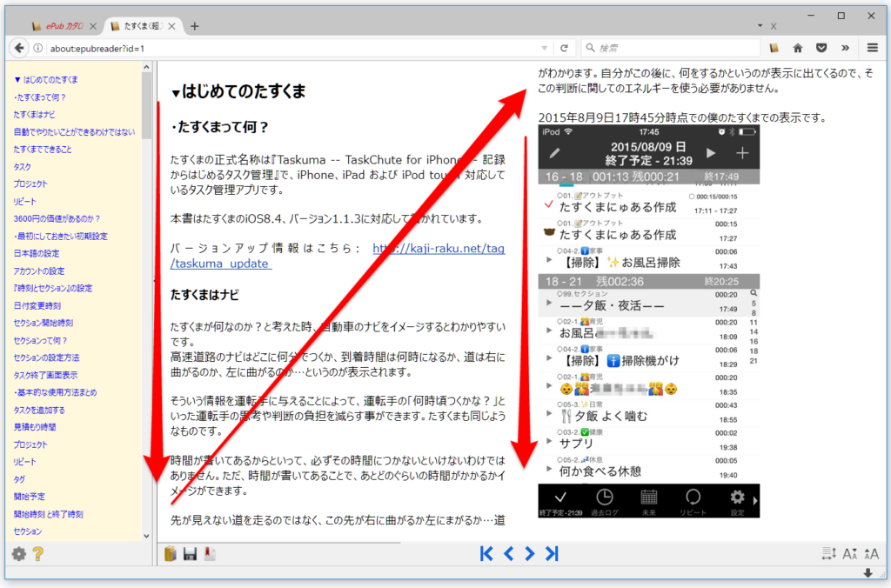Jump to first page arrow

tap(487, 553)
